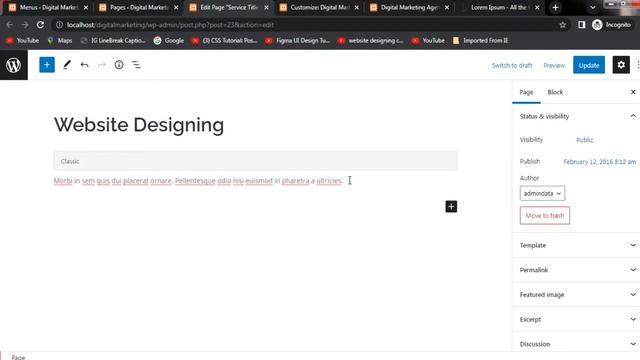Viewport: 640px width, 360px height.
Task: Undo the last change
Action: [84, 65]
